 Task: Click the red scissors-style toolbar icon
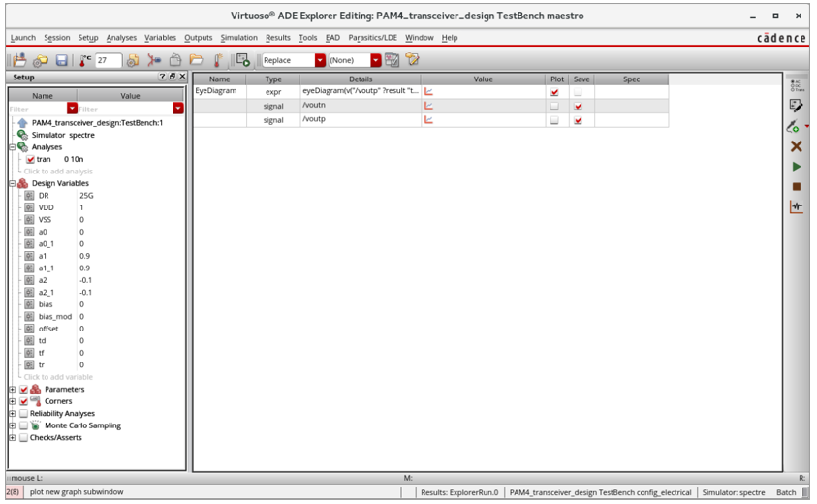click(154, 60)
